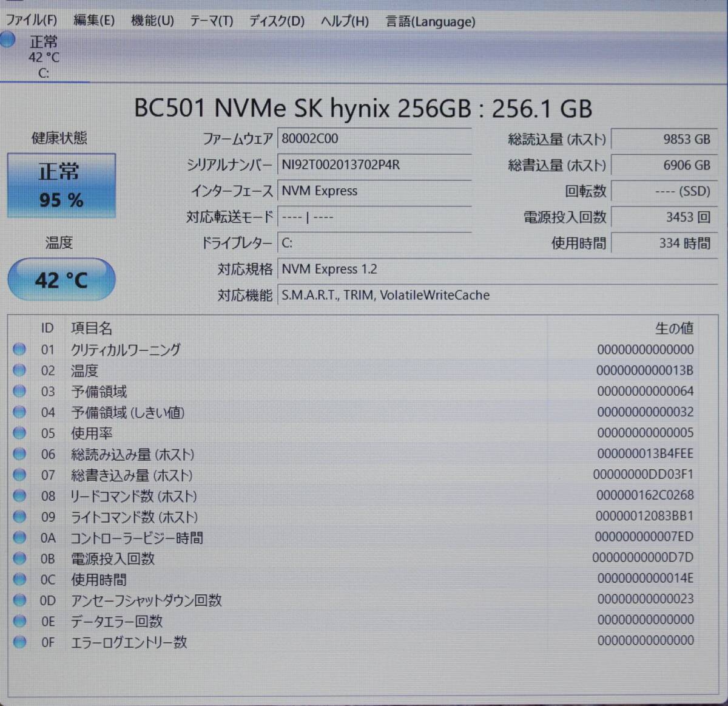The image size is (728, 706).
Task: Open the 機能(U) menu
Action: pyautogui.click(x=152, y=21)
